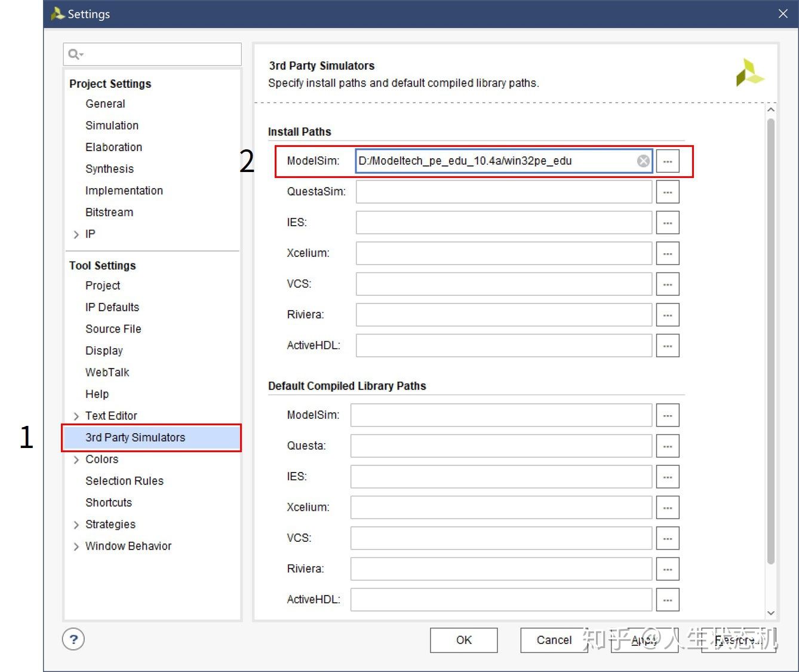Expand the IP settings node
The height and width of the screenshot is (672, 799).
(76, 235)
